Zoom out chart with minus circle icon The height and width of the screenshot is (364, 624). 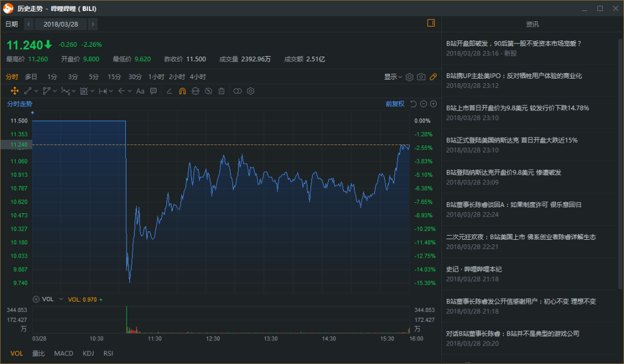(x=424, y=104)
